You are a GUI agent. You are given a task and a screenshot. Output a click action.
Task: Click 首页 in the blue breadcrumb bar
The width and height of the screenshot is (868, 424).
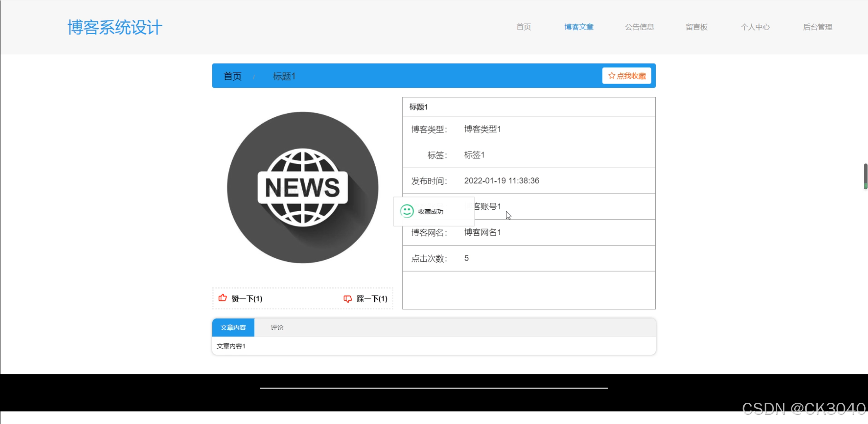(x=233, y=76)
